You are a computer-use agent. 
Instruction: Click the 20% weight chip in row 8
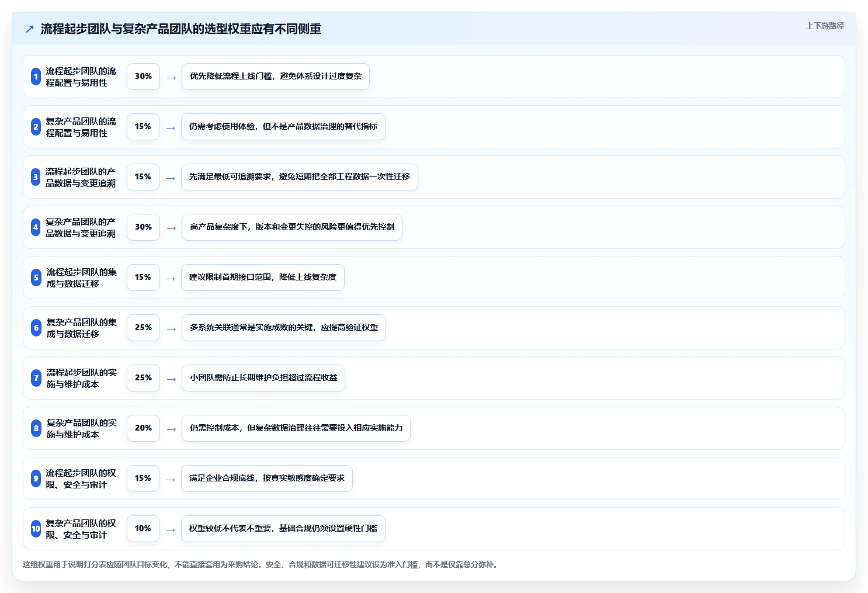143,428
